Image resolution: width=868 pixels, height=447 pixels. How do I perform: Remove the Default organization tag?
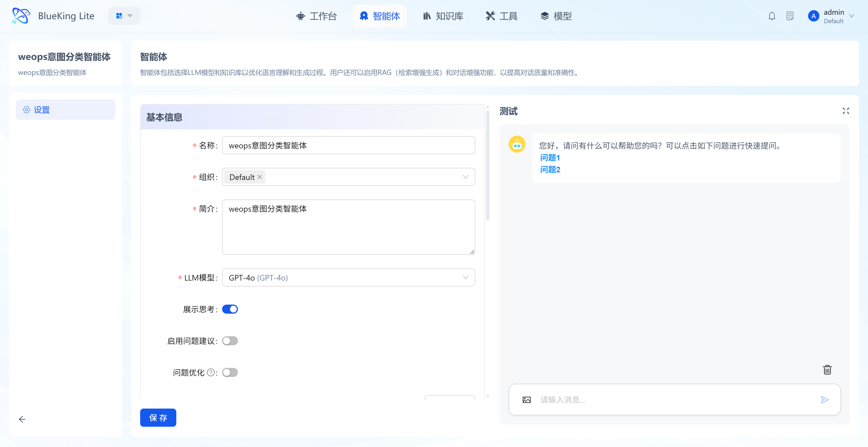259,177
